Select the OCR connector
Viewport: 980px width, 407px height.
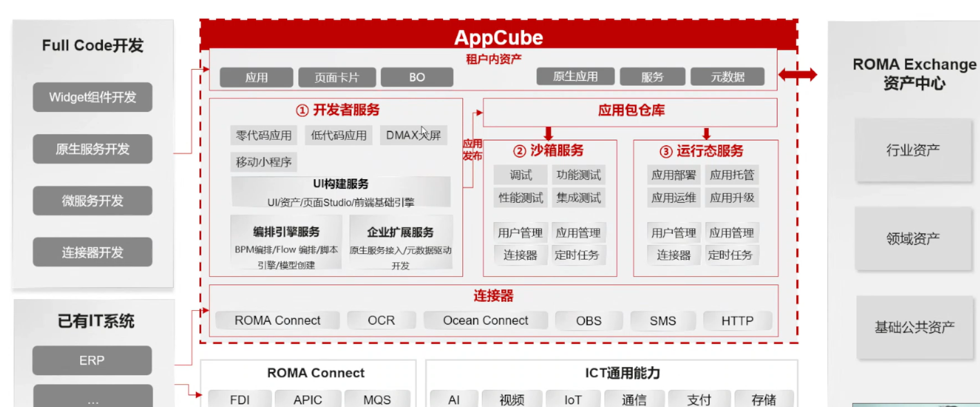[x=381, y=321]
